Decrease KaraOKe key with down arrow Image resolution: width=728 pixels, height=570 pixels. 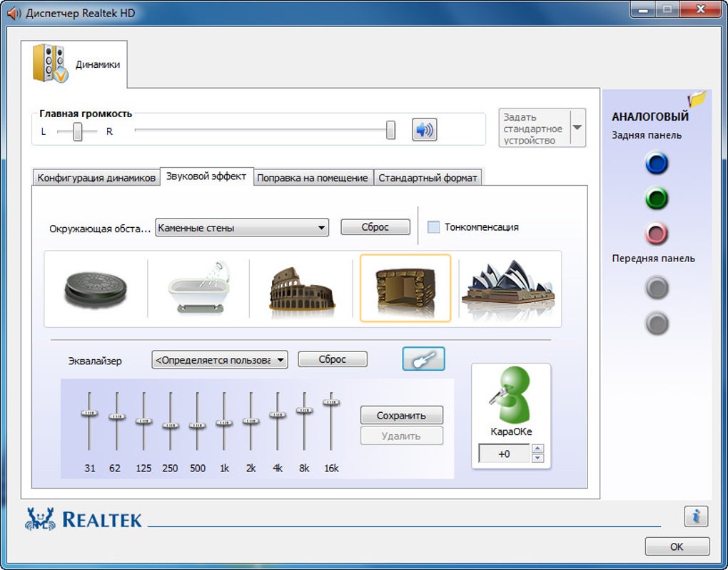click(537, 458)
